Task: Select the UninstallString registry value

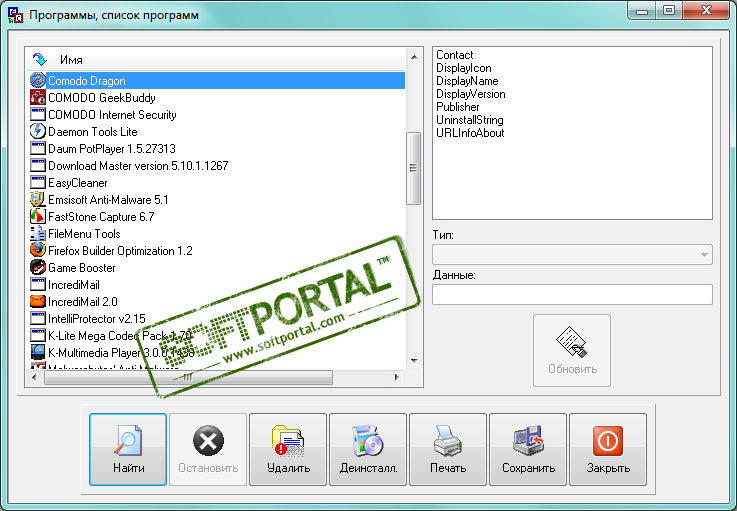Action: [470, 120]
